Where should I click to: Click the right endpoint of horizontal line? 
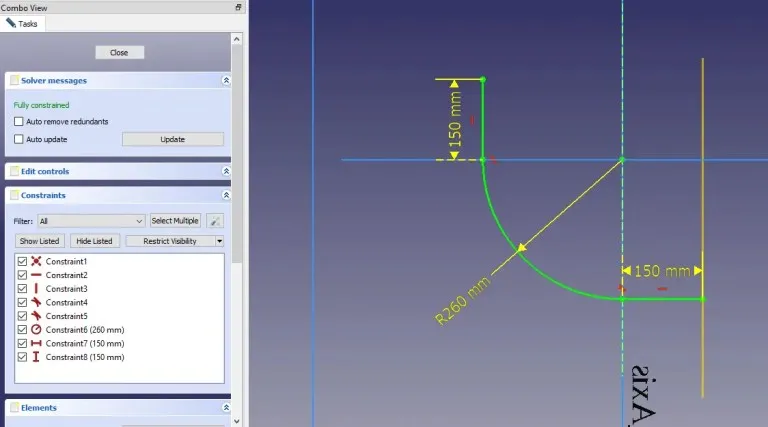(x=703, y=298)
